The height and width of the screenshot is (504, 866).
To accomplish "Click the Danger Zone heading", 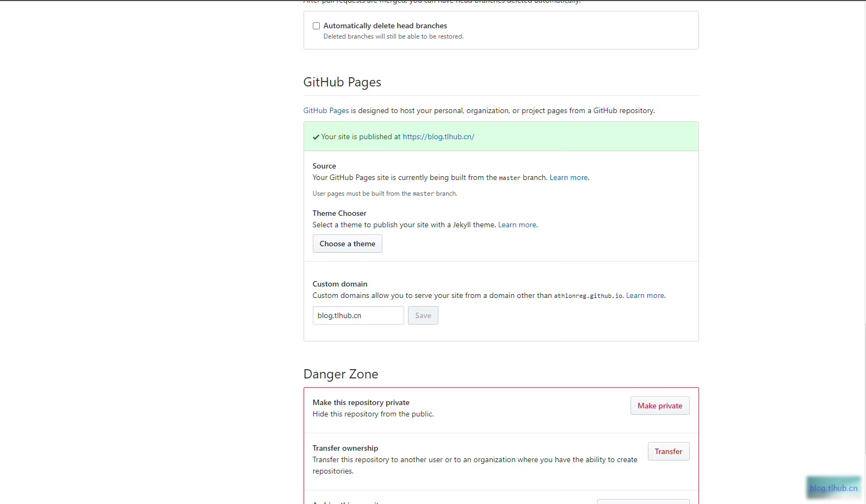I will tap(341, 374).
